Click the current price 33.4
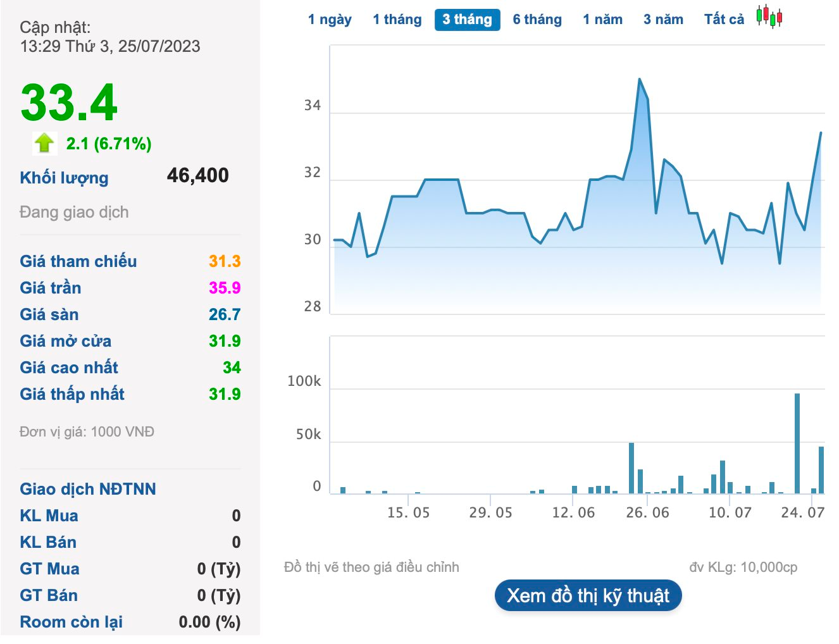 click(68, 102)
